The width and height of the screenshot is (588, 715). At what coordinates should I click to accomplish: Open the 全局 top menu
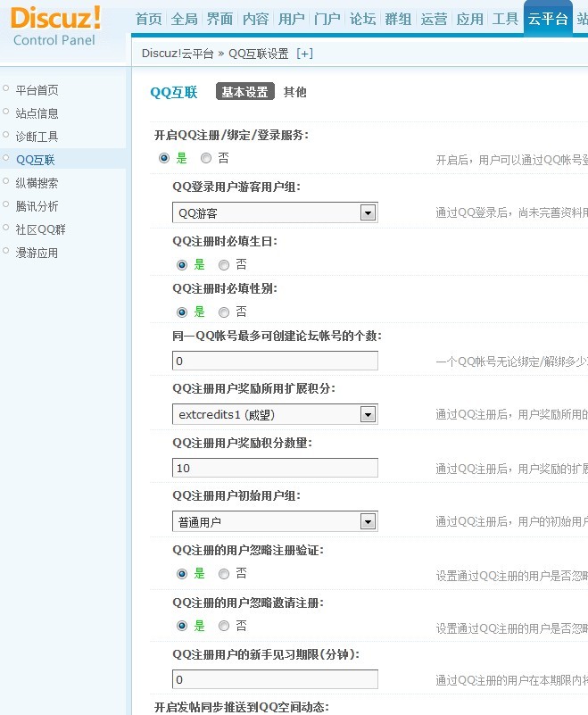[184, 19]
